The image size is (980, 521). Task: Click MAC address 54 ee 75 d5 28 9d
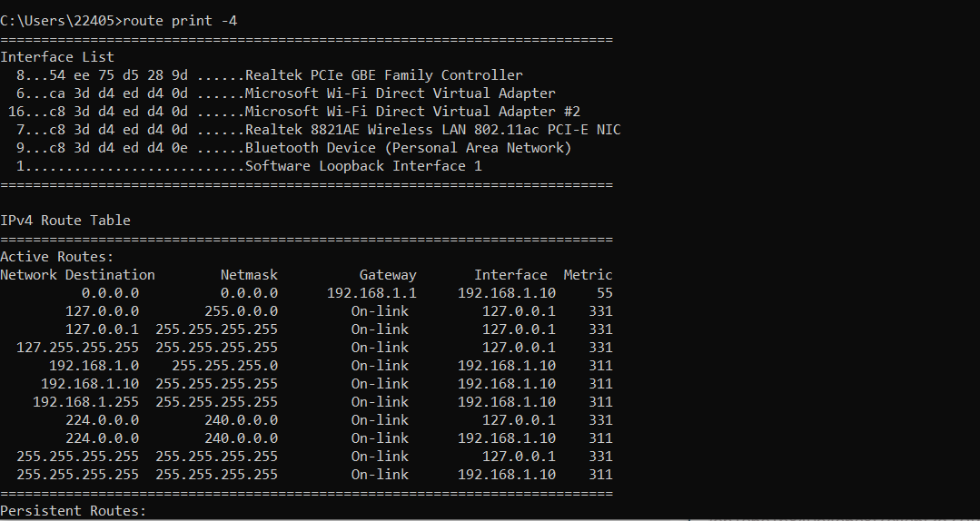118,75
